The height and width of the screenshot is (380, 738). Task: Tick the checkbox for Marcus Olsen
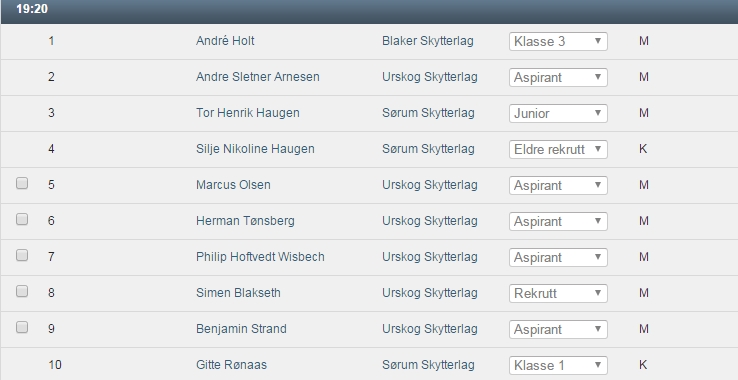(x=22, y=183)
